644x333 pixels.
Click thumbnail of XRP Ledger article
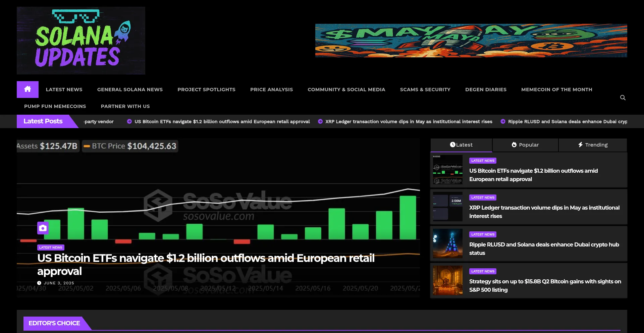(448, 207)
